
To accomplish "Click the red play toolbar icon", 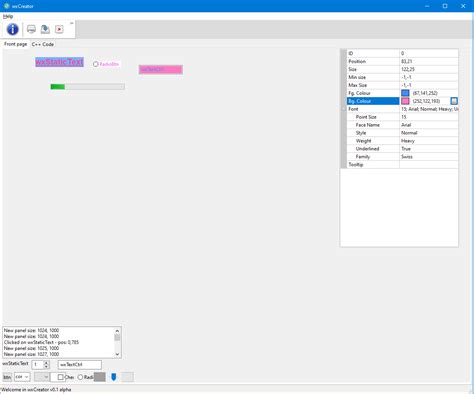I will (59, 29).
